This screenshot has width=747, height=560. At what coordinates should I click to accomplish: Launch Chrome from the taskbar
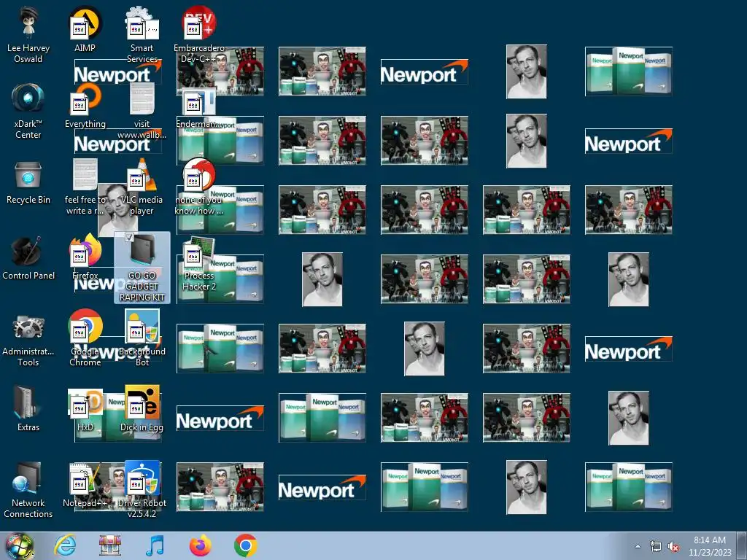tap(245, 545)
